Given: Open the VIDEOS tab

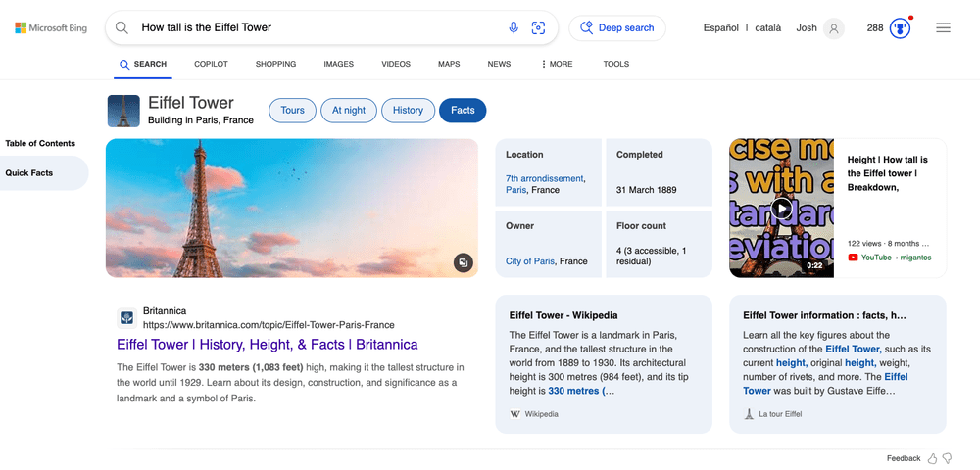Looking at the screenshot, I should coord(396,64).
